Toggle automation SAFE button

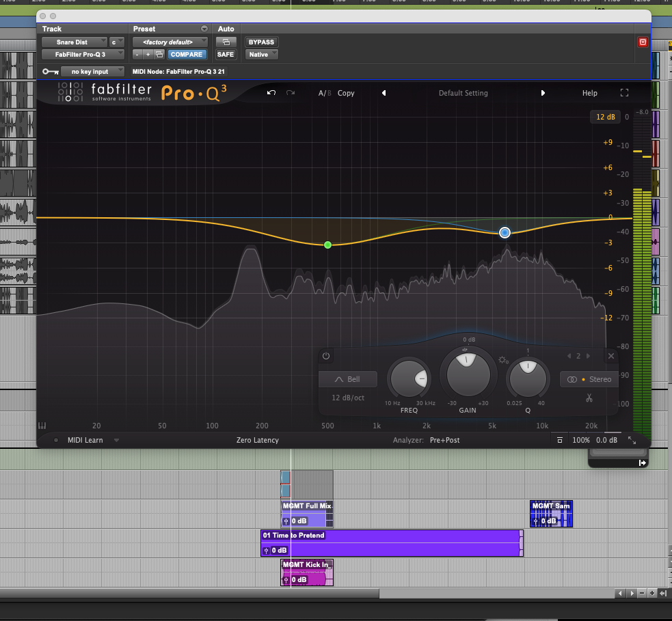[226, 55]
